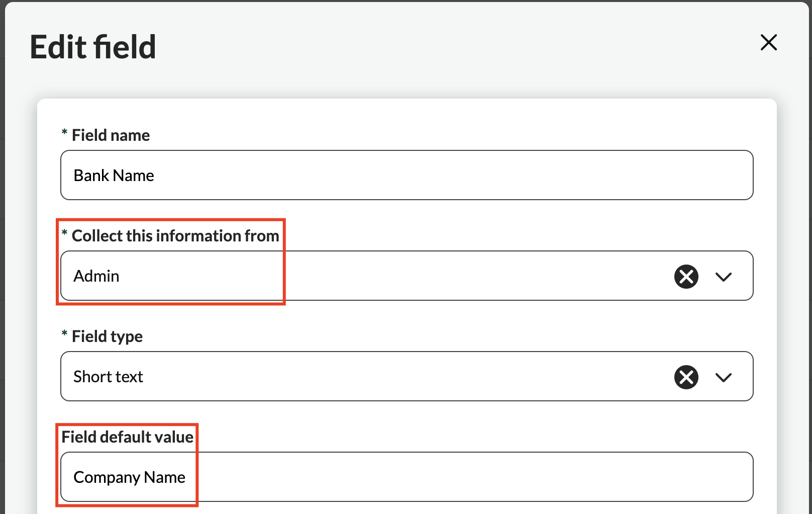
Task: Click the Field default value label
Action: click(127, 437)
